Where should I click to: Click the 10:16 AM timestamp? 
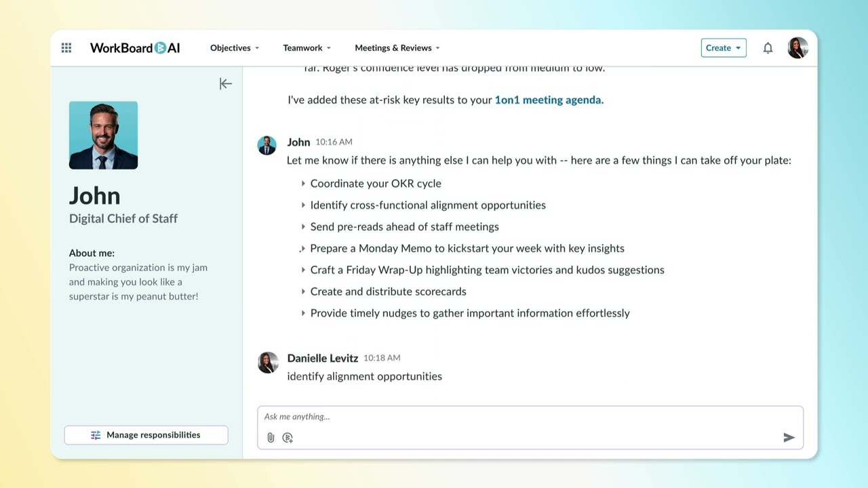[334, 142]
